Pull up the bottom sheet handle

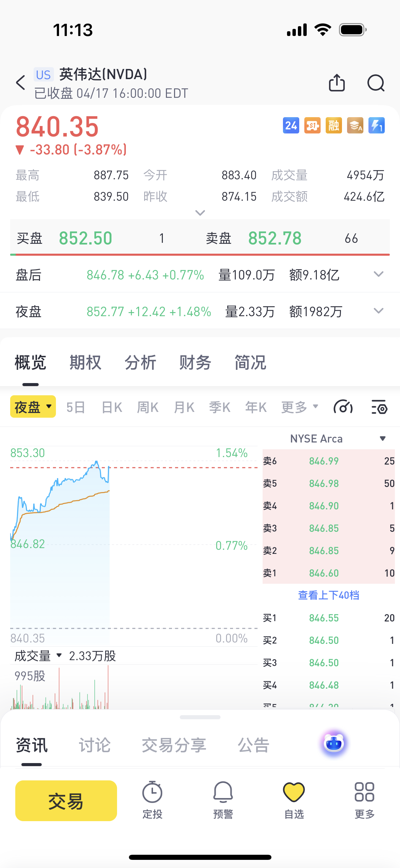coord(200,717)
